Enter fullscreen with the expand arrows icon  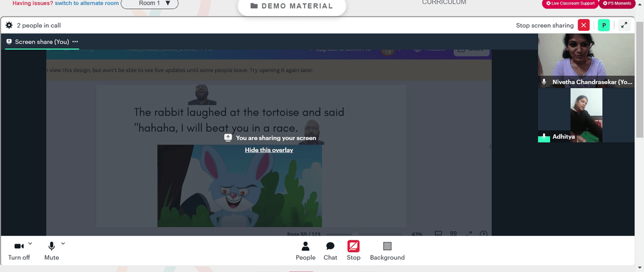[x=624, y=26]
